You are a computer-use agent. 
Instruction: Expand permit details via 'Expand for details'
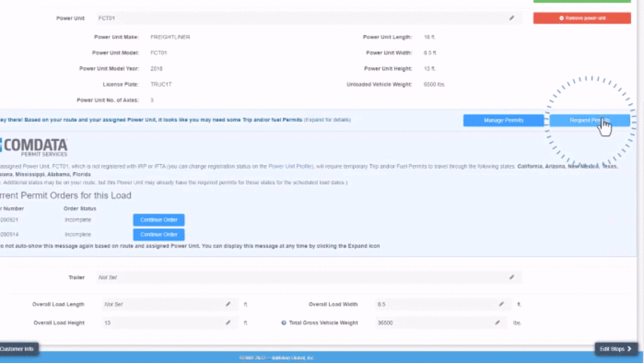(x=327, y=120)
